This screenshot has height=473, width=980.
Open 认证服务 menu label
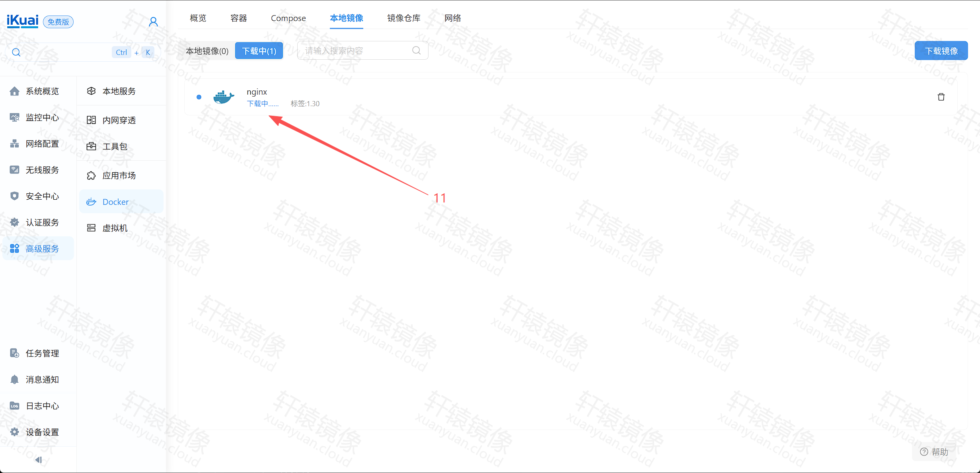[x=43, y=222]
